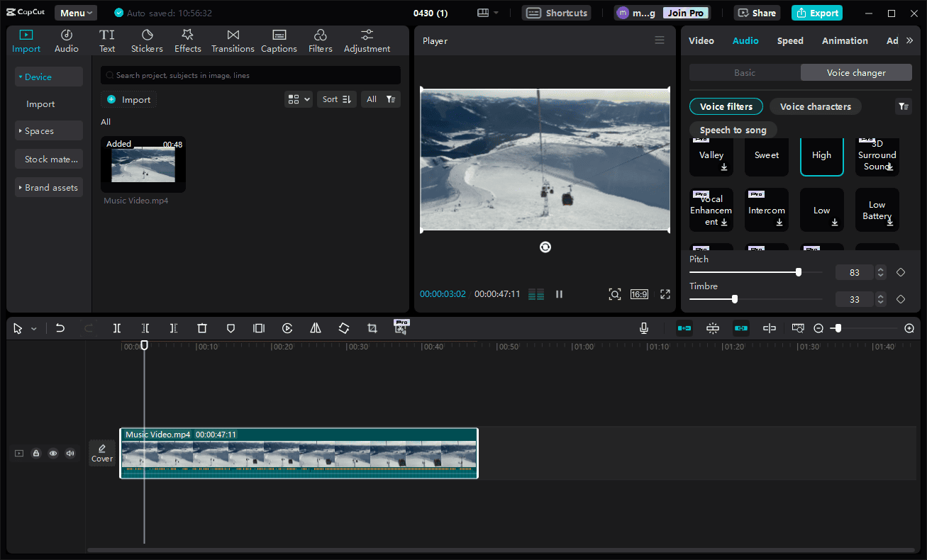The height and width of the screenshot is (560, 927).
Task: Open the Menu dropdown
Action: [x=77, y=13]
